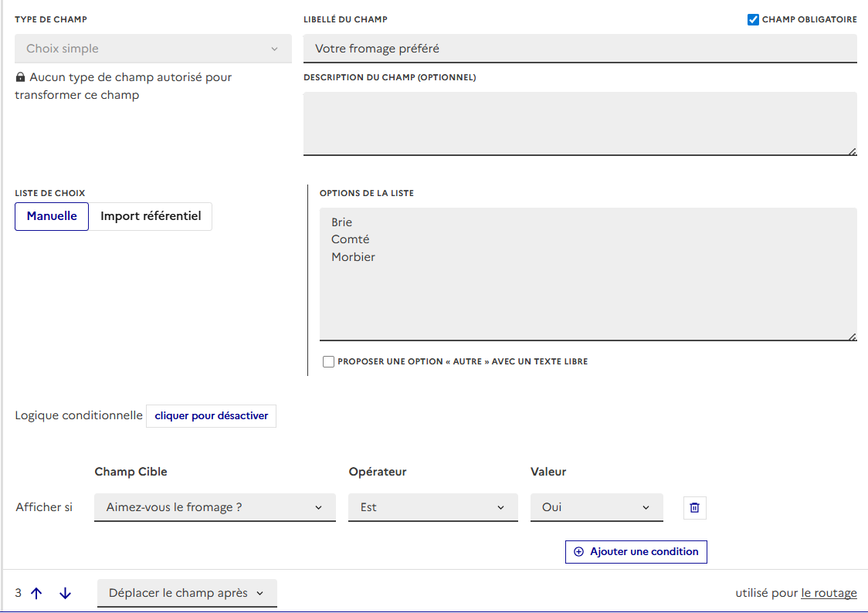Image resolution: width=868 pixels, height=613 pixels.
Task: Expand the Champ Cible dropdown
Action: pos(215,508)
